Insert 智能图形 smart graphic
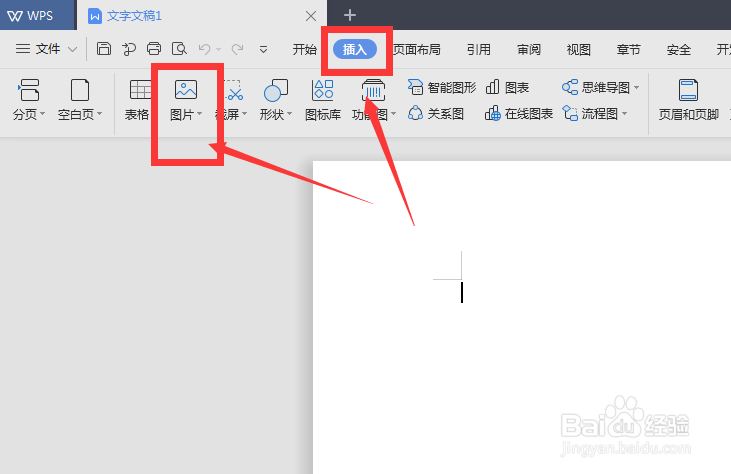 point(442,87)
